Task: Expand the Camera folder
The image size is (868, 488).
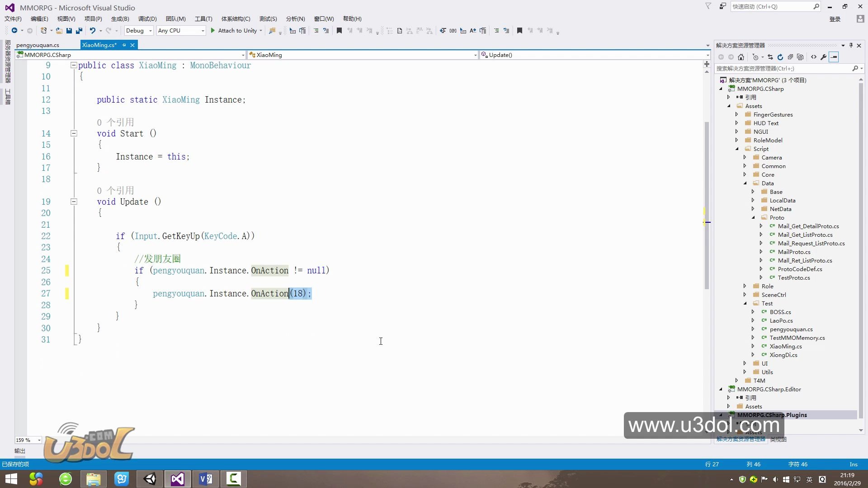Action: [x=745, y=157]
